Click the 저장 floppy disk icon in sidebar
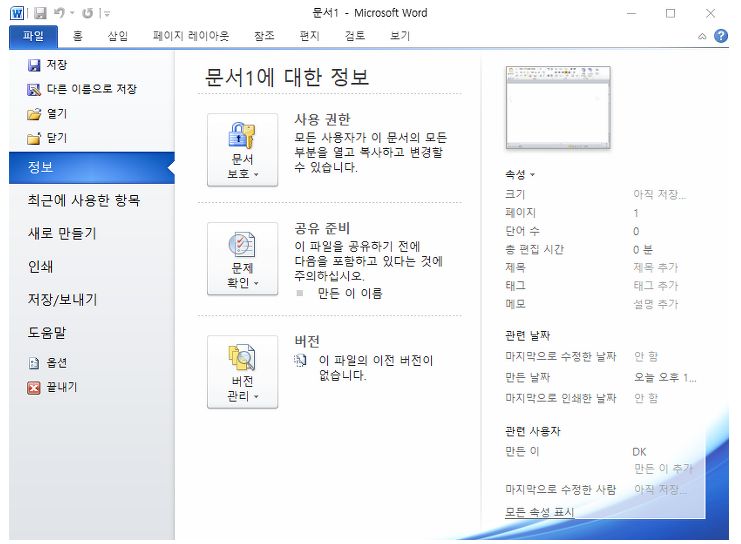The image size is (741, 544). pyautogui.click(x=34, y=65)
